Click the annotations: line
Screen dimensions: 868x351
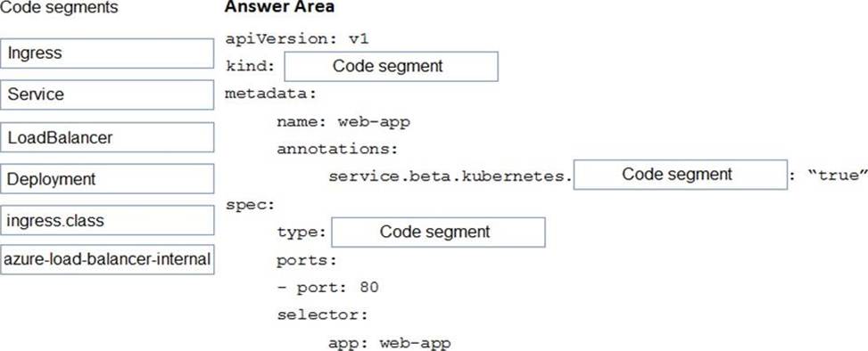[x=337, y=150]
